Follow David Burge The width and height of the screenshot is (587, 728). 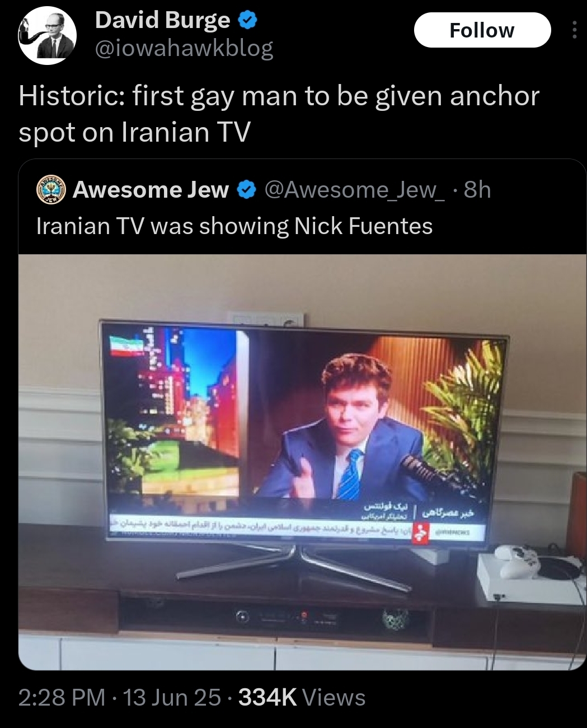point(482,30)
